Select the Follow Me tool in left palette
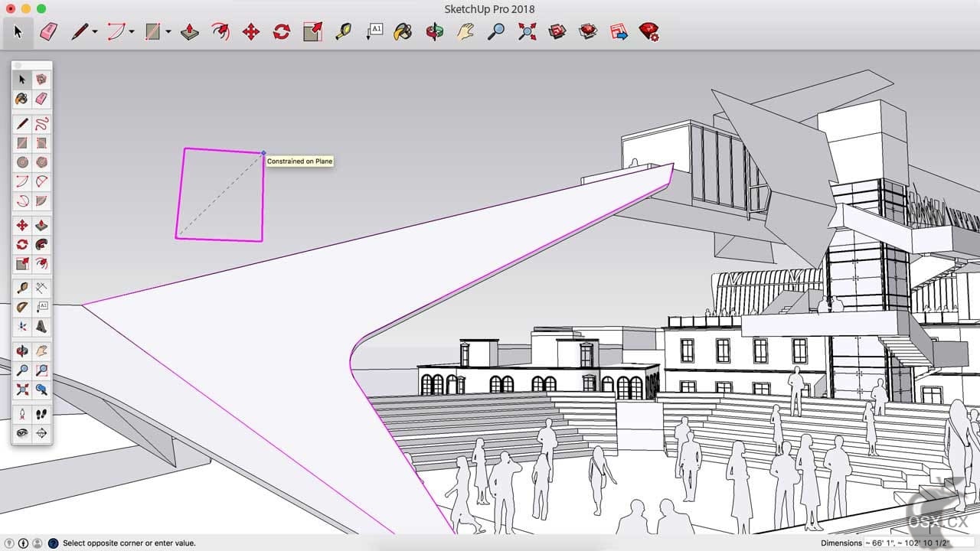This screenshot has height=551, width=980. (41, 245)
